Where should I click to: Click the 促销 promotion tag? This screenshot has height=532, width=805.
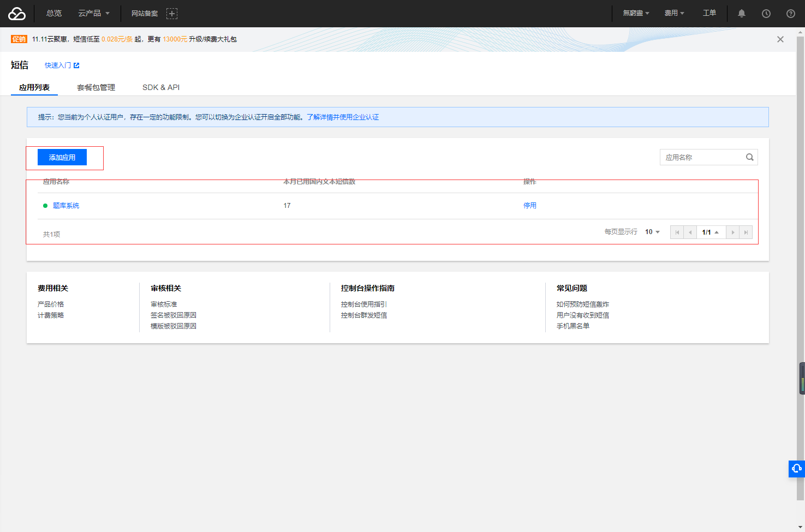click(x=19, y=39)
